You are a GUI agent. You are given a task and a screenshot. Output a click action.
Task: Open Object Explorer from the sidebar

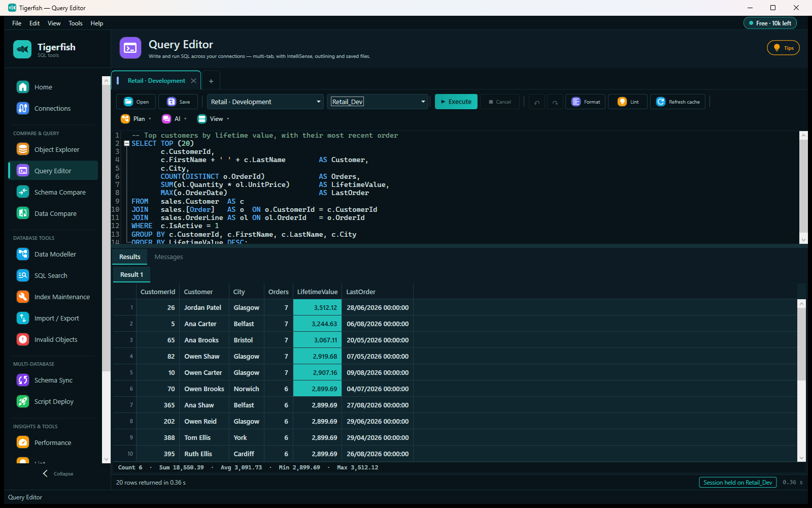[x=53, y=149]
